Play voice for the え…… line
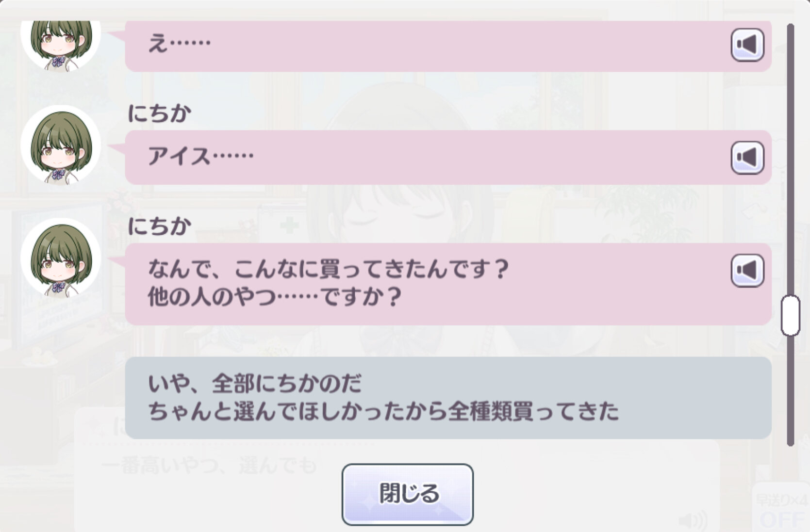810x532 pixels. (747, 45)
